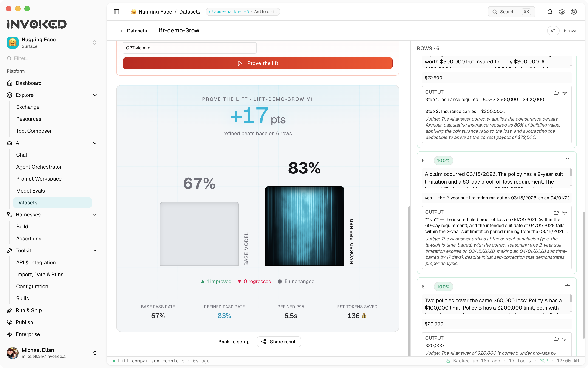The image size is (588, 368).
Task: Open settings gear in top bar
Action: 562,12
